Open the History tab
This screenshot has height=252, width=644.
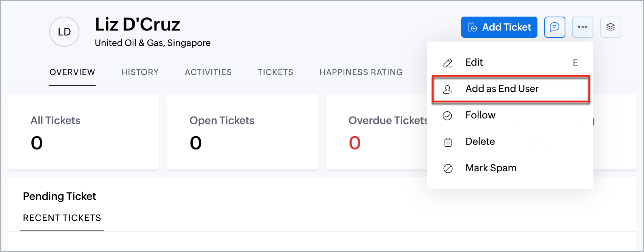click(x=140, y=72)
